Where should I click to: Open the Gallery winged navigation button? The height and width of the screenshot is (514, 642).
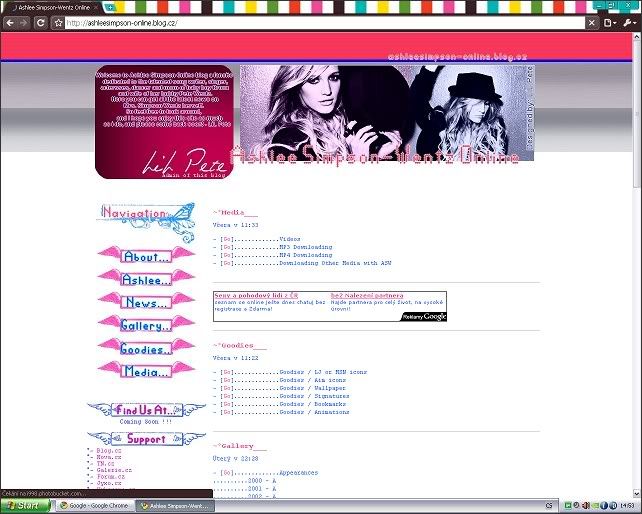coord(146,325)
